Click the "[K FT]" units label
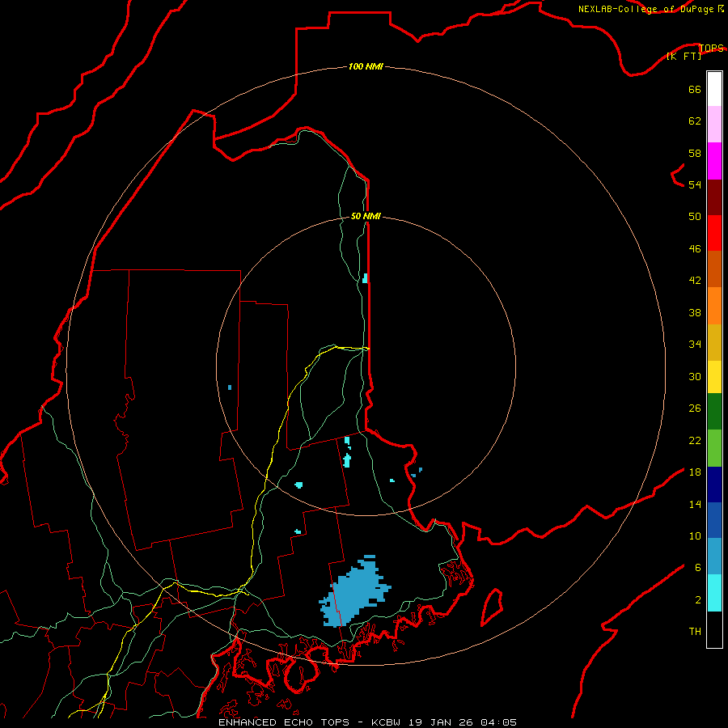The image size is (728, 728). (684, 56)
